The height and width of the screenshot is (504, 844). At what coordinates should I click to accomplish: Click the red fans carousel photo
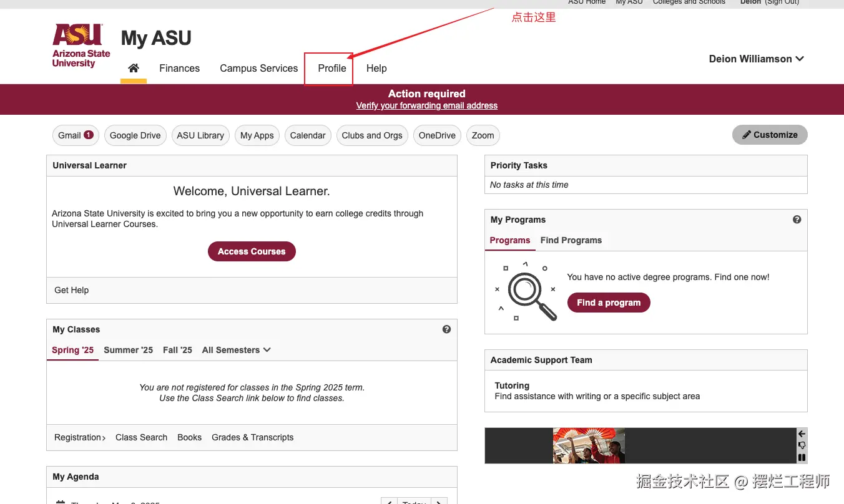(589, 445)
